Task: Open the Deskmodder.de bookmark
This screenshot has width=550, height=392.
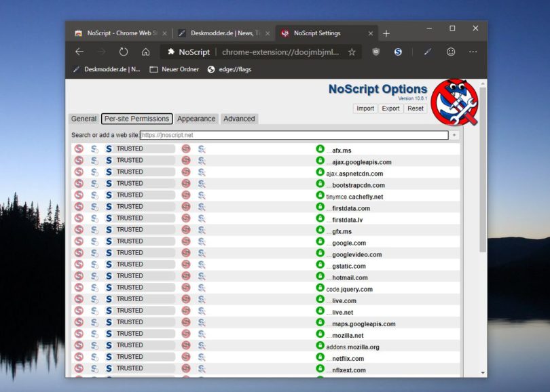Action: (x=107, y=69)
